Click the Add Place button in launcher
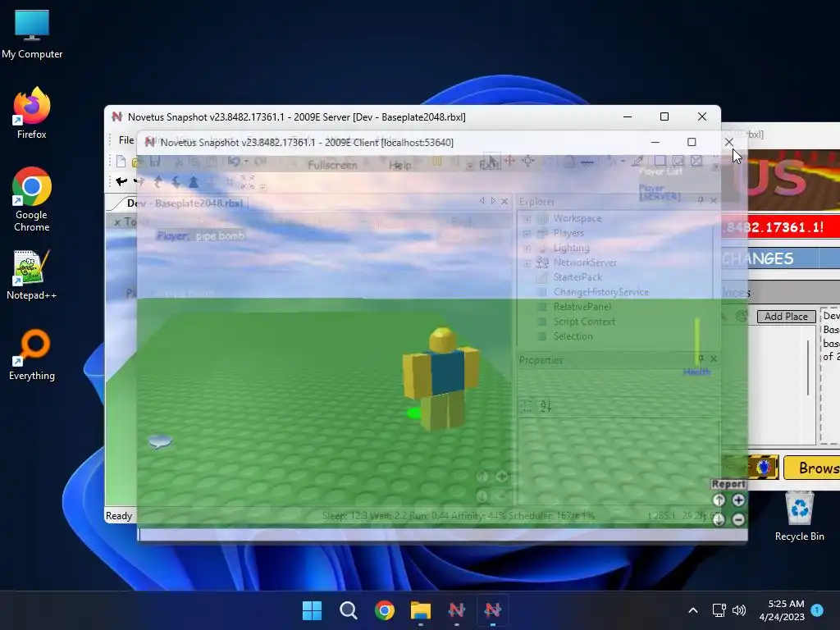The width and height of the screenshot is (840, 630). pyautogui.click(x=786, y=316)
